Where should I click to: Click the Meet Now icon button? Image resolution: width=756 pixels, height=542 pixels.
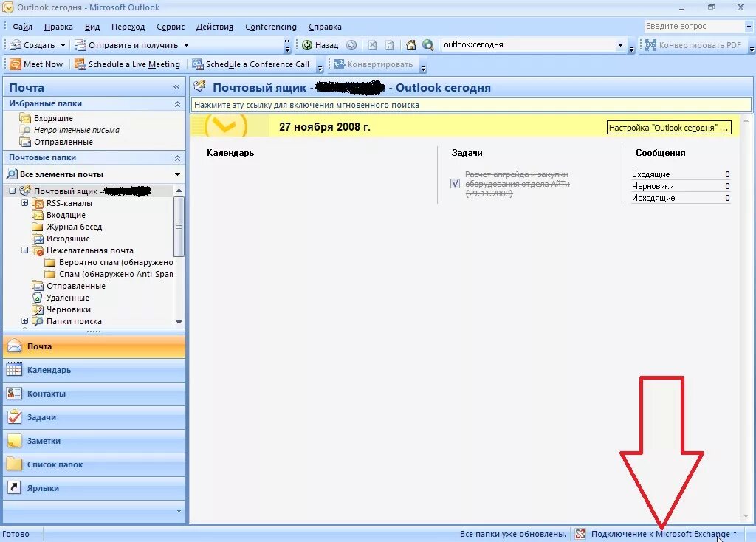37,64
